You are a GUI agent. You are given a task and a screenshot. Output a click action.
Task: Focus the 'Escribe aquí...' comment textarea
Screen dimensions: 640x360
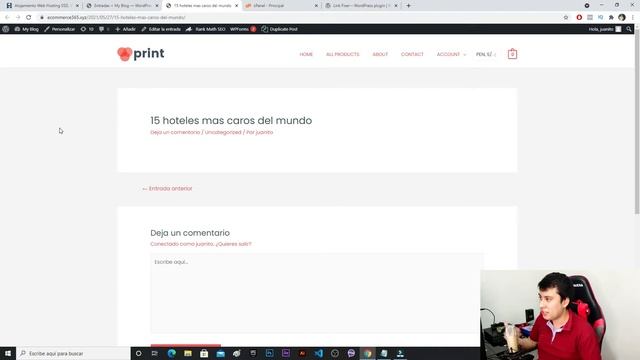[317, 293]
